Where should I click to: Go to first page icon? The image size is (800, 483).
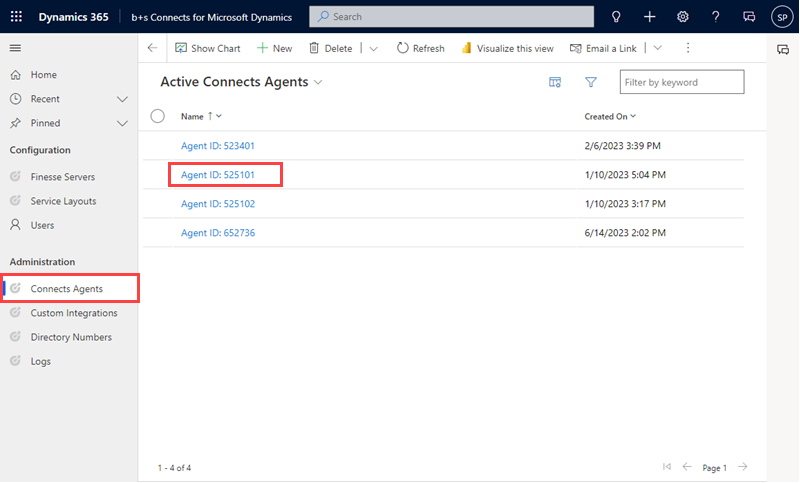[x=667, y=466]
